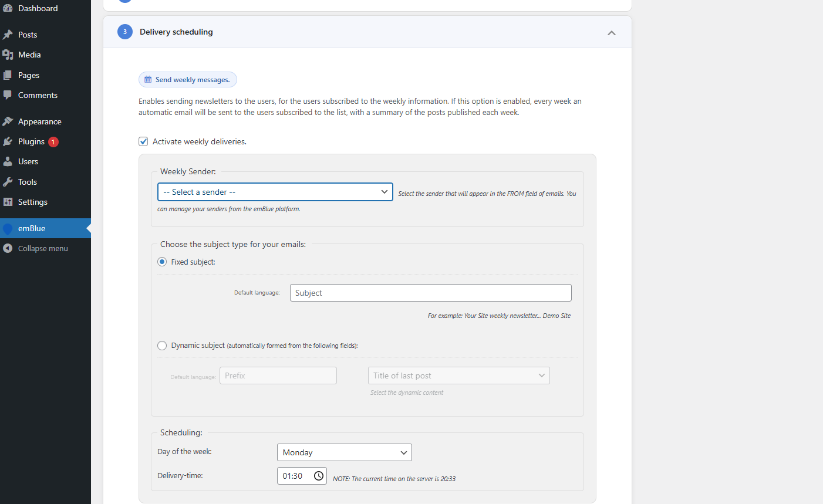The height and width of the screenshot is (504, 823).
Task: Click the example weekly newsletter hint text
Action: tap(500, 316)
